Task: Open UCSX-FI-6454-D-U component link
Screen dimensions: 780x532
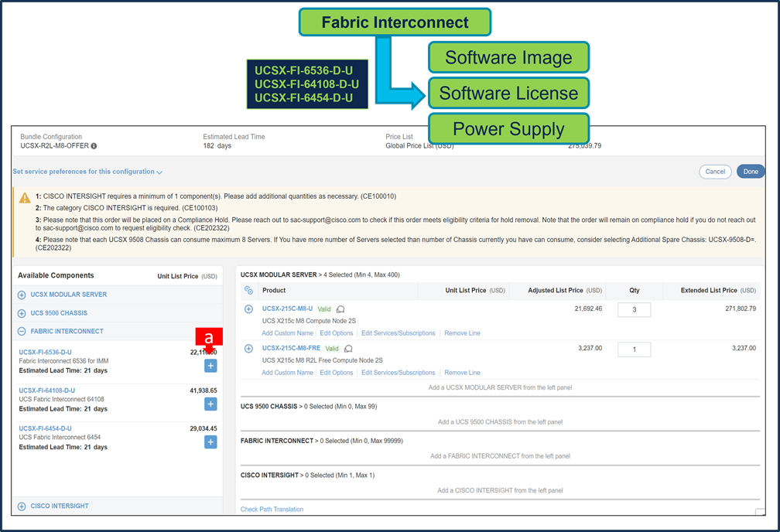Action: (x=45, y=428)
